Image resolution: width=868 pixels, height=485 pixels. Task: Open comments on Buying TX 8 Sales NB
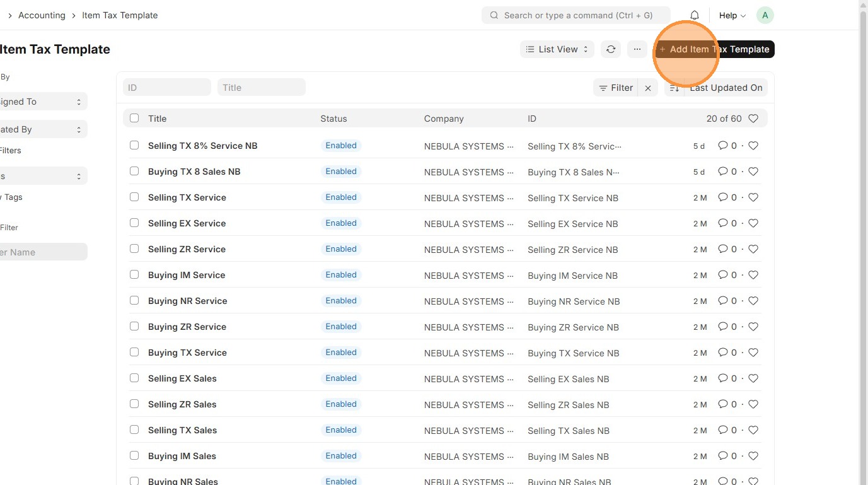pyautogui.click(x=723, y=172)
